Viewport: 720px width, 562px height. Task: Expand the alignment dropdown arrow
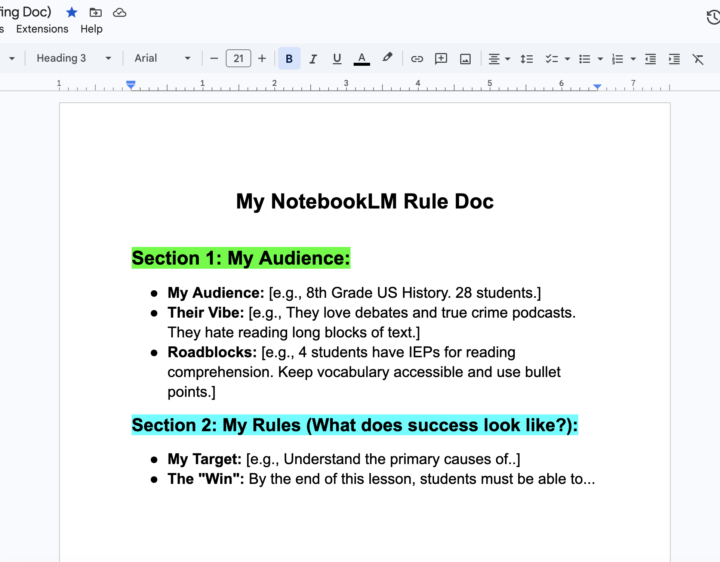pyautogui.click(x=507, y=59)
